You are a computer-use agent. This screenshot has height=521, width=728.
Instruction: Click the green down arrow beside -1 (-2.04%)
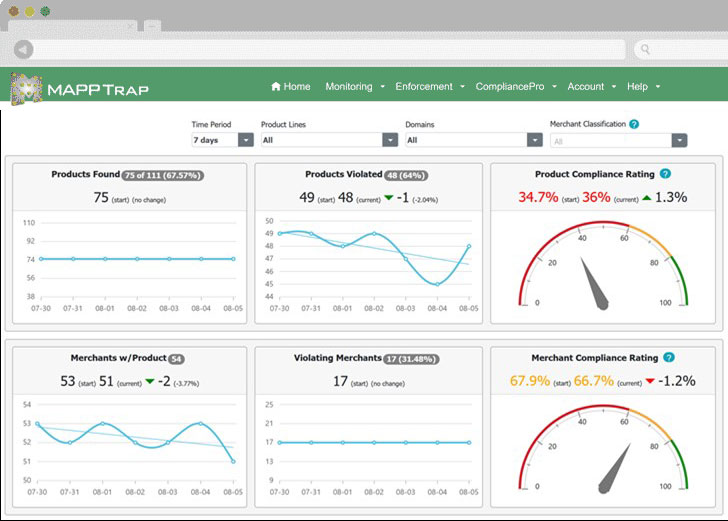(389, 198)
